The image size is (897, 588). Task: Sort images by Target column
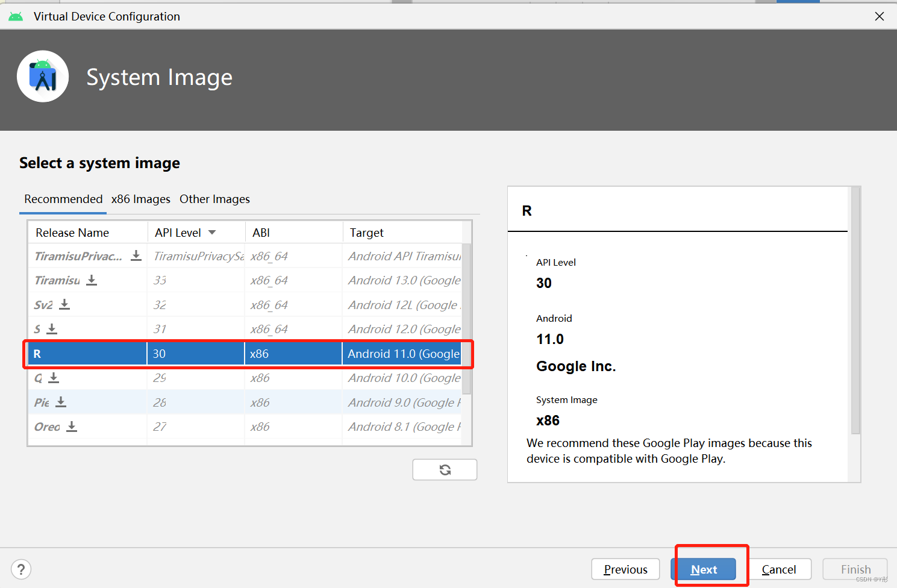coord(366,232)
